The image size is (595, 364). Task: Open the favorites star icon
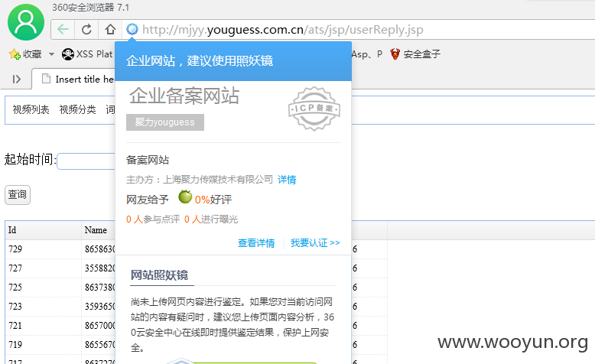point(15,54)
